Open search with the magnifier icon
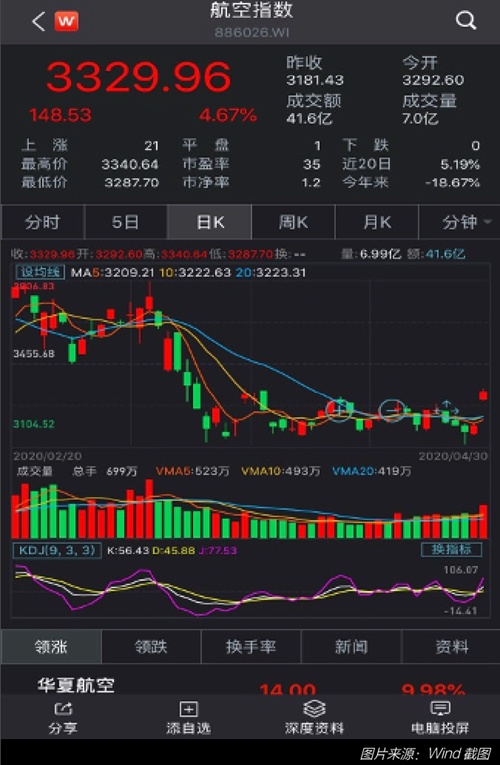This screenshot has width=500, height=765. [x=465, y=21]
